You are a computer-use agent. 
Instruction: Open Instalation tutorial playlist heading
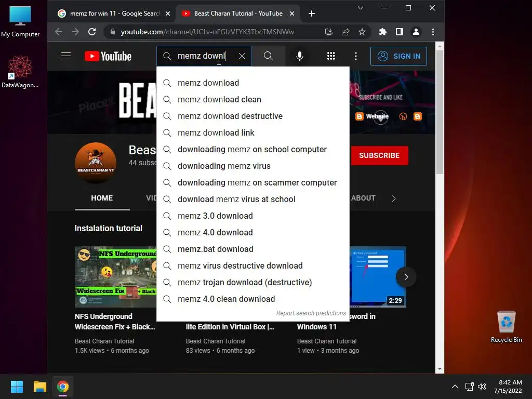(109, 229)
